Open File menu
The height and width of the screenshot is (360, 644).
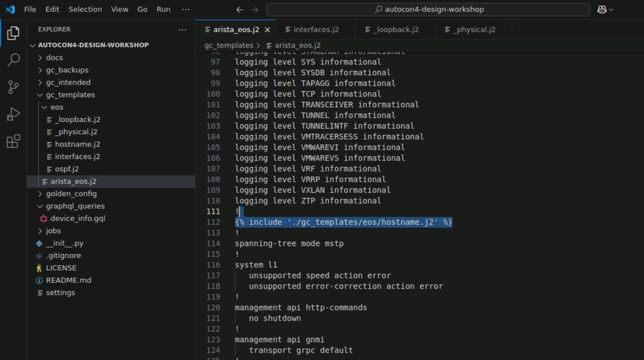point(30,9)
